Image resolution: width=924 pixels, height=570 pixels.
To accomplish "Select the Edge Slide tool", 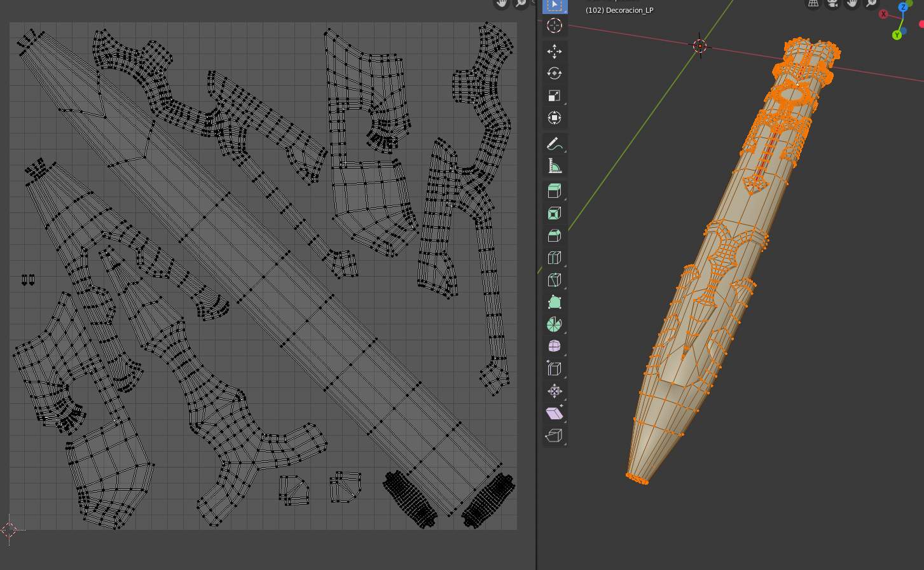I will pos(555,369).
